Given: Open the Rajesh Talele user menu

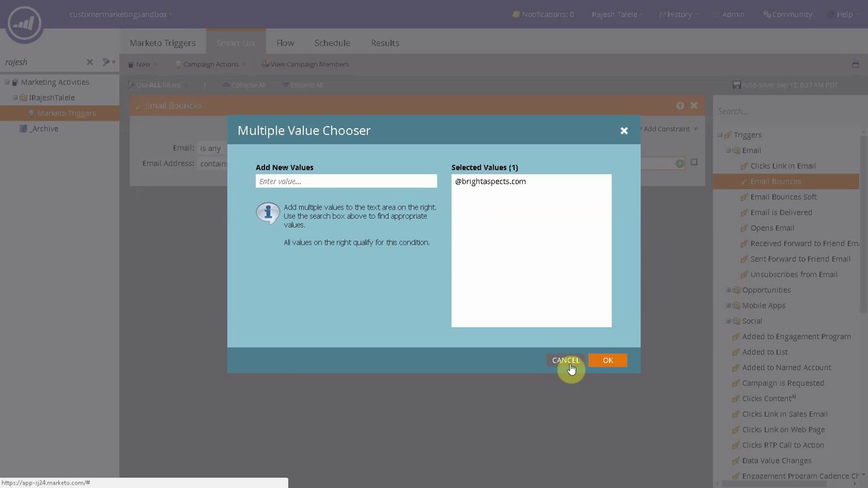Looking at the screenshot, I should click(618, 14).
